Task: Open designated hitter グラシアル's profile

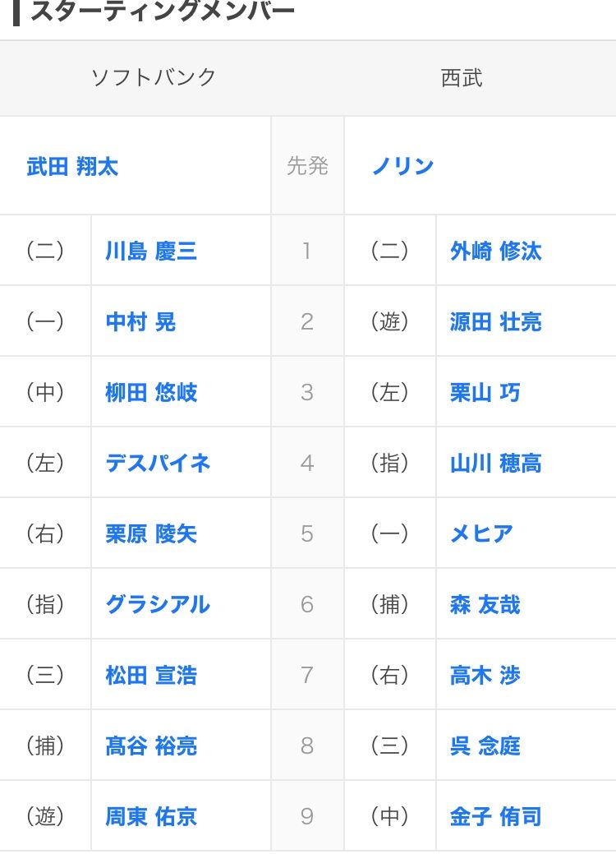Action: (x=158, y=604)
